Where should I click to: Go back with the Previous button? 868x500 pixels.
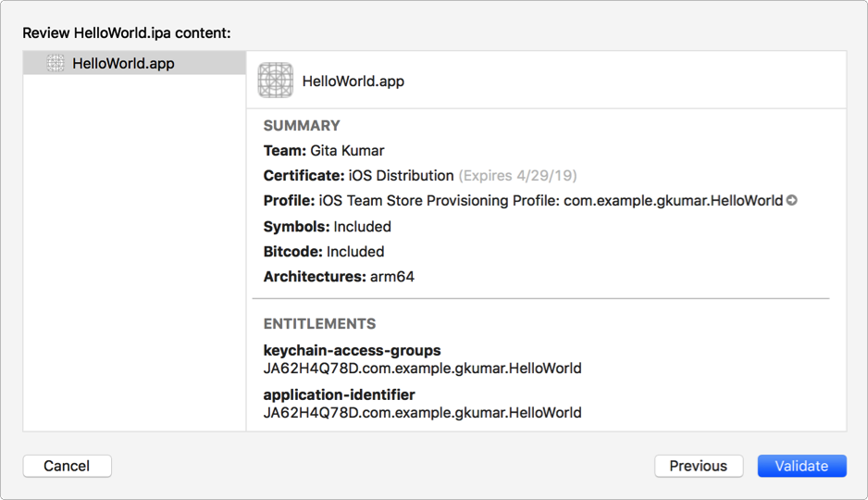point(699,466)
